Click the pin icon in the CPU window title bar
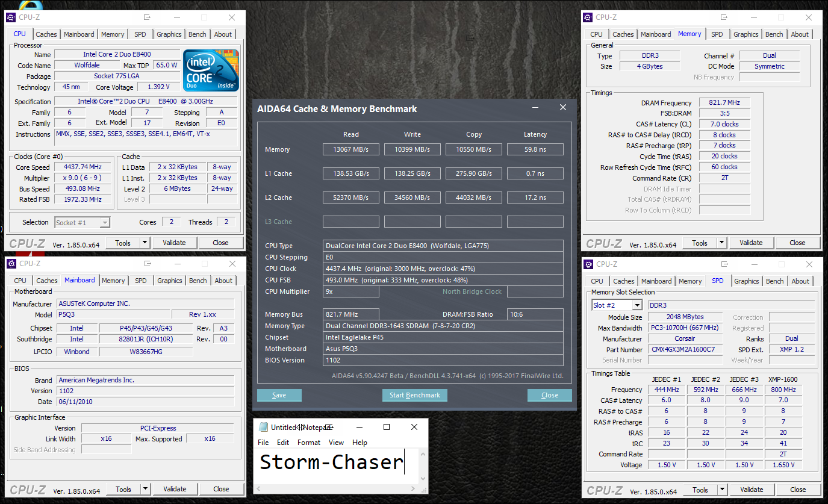The image size is (828, 504). tap(148, 17)
